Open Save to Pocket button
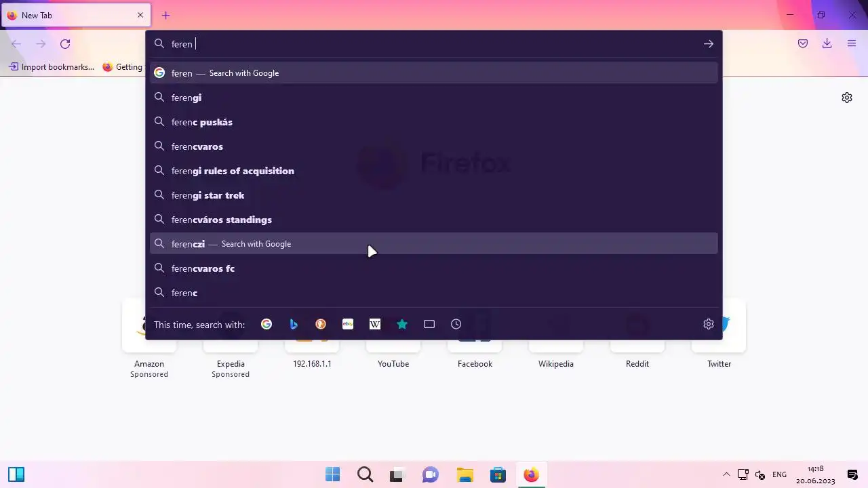Image resolution: width=868 pixels, height=488 pixels. 803,44
